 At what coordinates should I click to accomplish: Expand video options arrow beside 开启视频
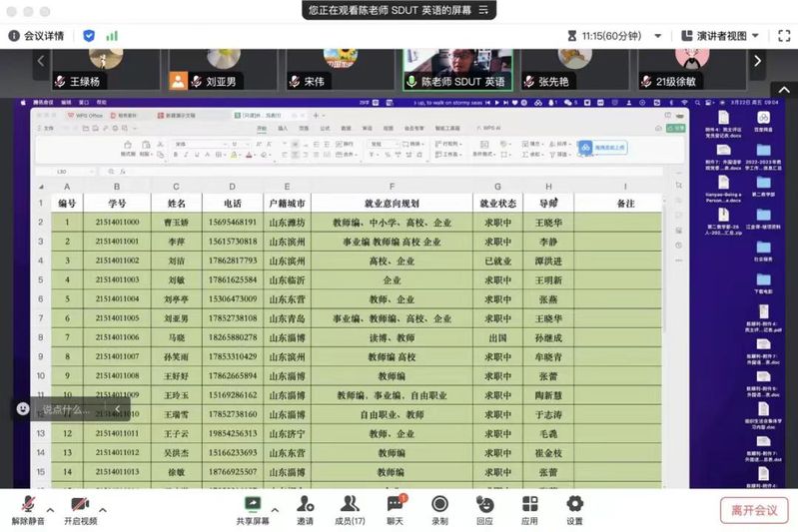coord(102,509)
